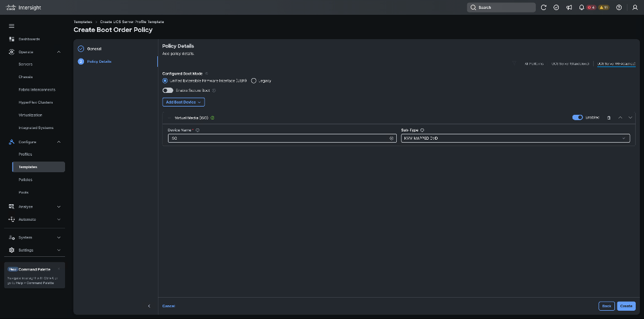
Task: Open the Add Boot Device dropdown
Action: [183, 102]
